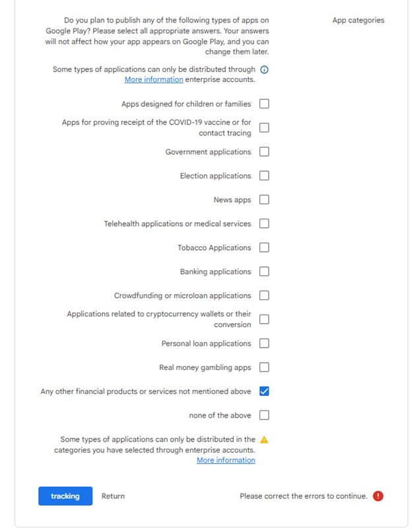Tick the COVID-19 vaccine or contact tracing checkbox
The height and width of the screenshot is (532, 412).
point(264,128)
